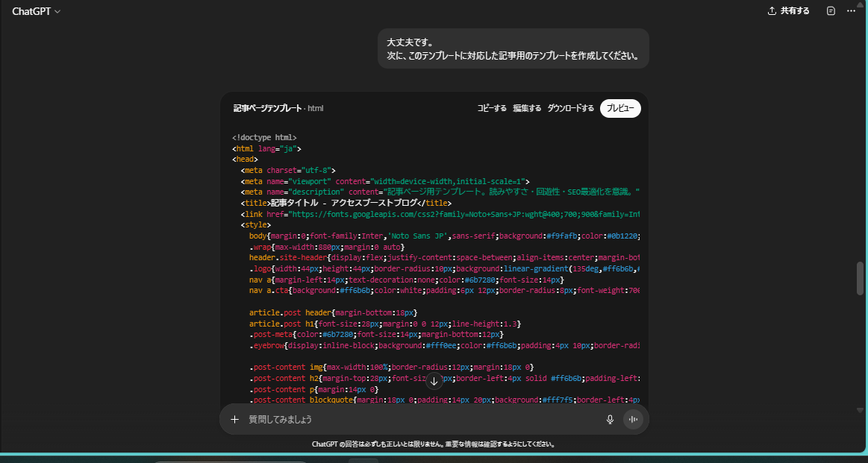Screen dimensions: 868x463
Task: Click the <title> line in the code
Action: pyautogui.click(x=346, y=202)
